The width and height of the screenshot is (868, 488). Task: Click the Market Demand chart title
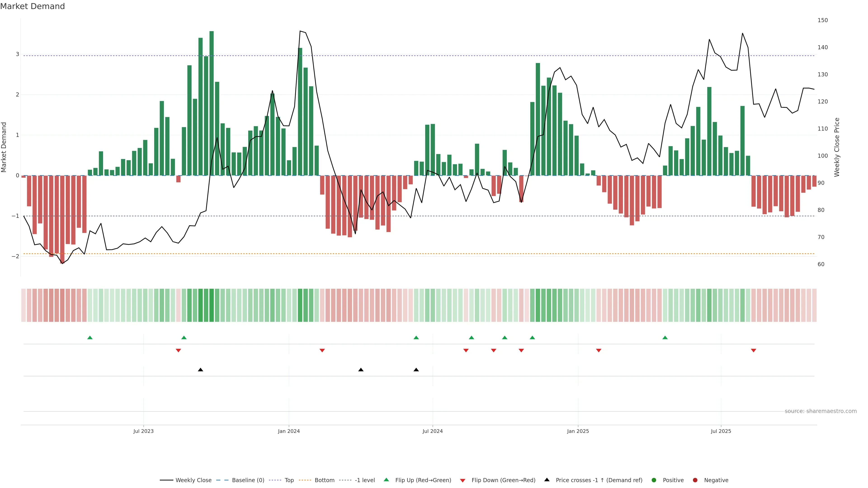tap(32, 6)
